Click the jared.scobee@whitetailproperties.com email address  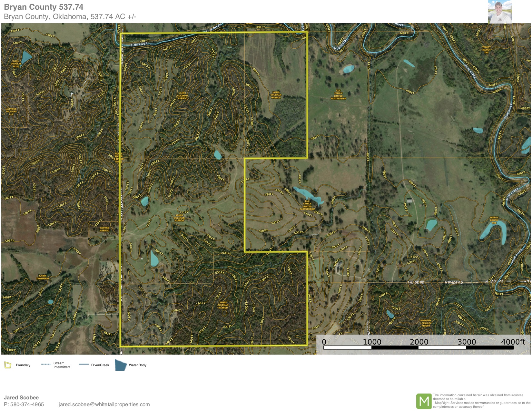(104, 404)
